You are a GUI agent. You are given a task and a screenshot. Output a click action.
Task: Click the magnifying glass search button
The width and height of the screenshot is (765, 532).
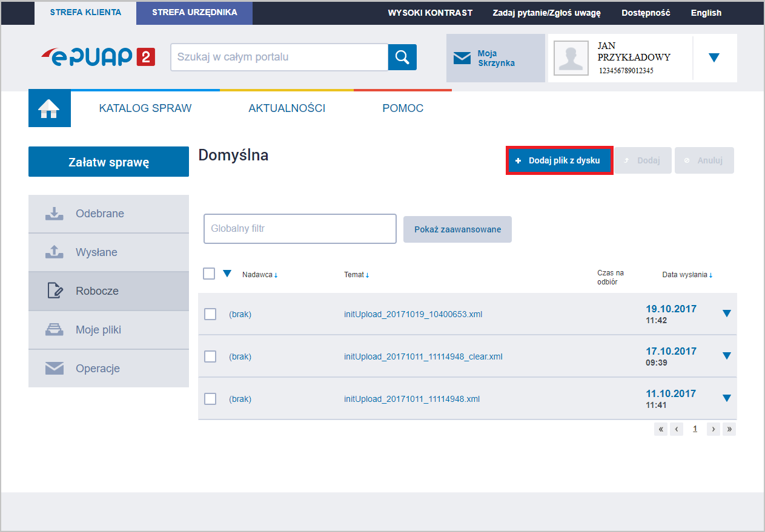click(402, 57)
